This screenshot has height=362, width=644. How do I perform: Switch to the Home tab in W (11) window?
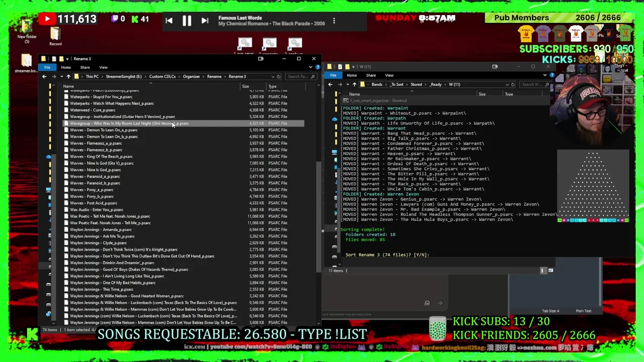coord(352,75)
